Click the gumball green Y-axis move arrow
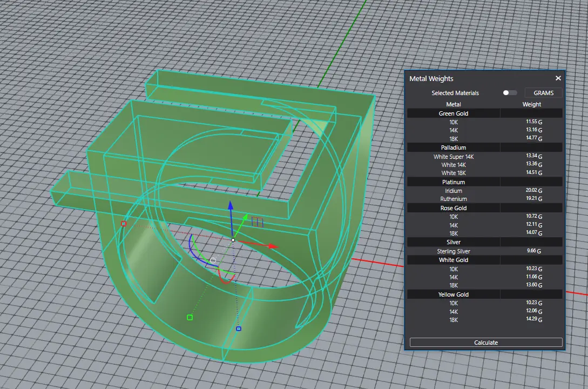 pyautogui.click(x=246, y=217)
